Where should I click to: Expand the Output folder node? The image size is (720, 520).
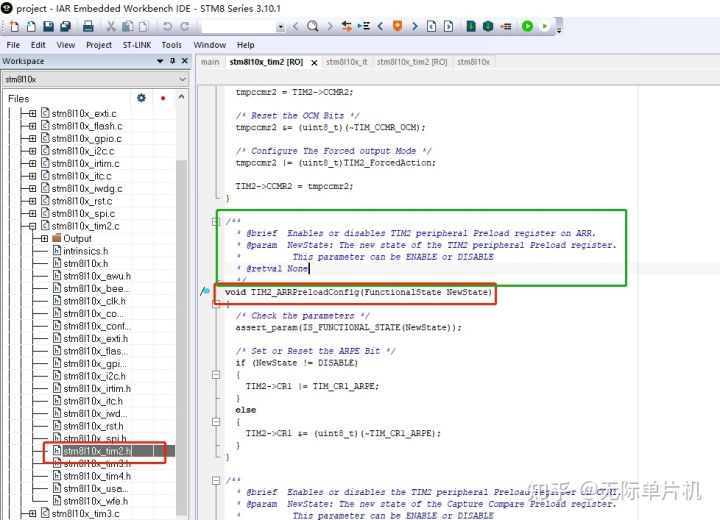click(44, 239)
